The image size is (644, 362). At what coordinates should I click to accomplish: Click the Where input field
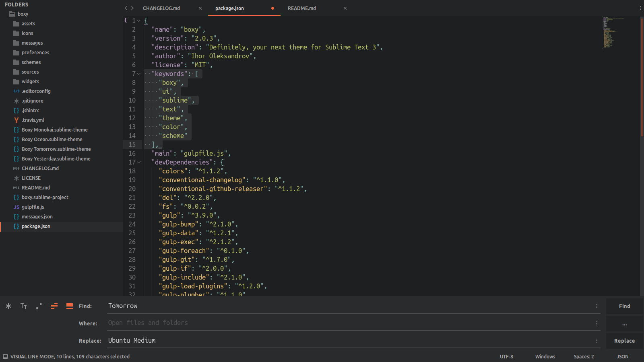click(x=349, y=323)
